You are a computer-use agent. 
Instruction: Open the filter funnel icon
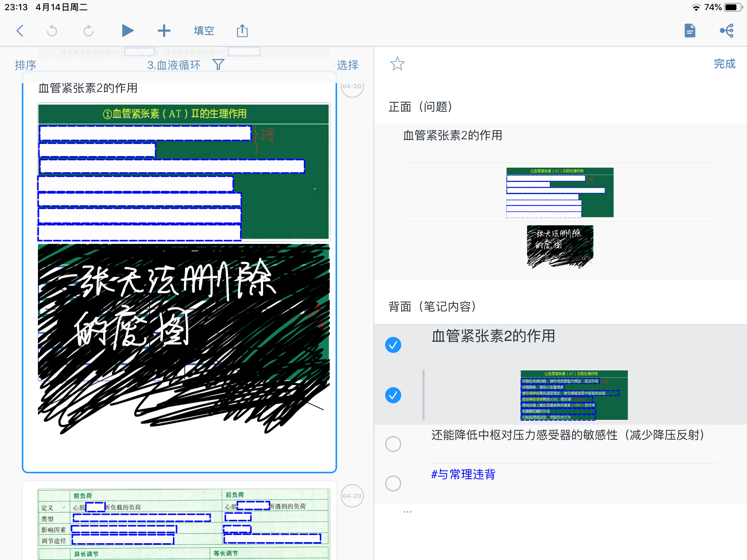(218, 65)
